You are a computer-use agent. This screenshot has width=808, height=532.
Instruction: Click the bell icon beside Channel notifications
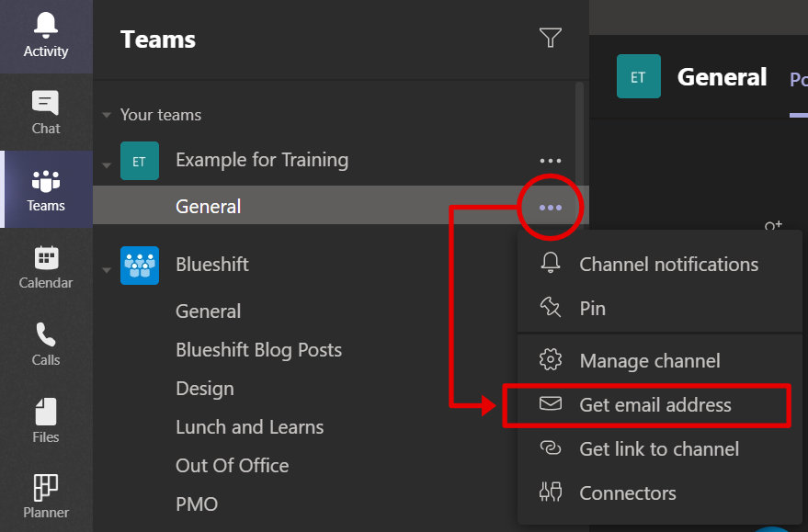tap(551, 263)
